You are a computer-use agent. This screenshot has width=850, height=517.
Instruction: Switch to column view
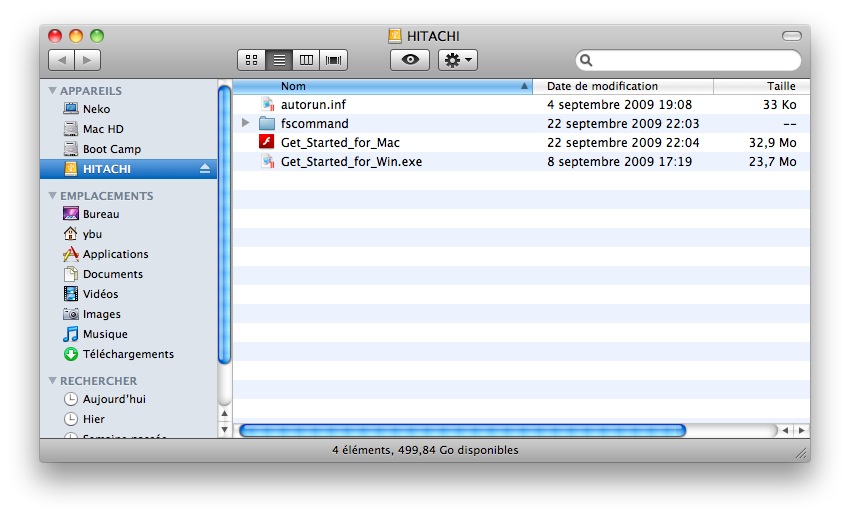tap(306, 60)
